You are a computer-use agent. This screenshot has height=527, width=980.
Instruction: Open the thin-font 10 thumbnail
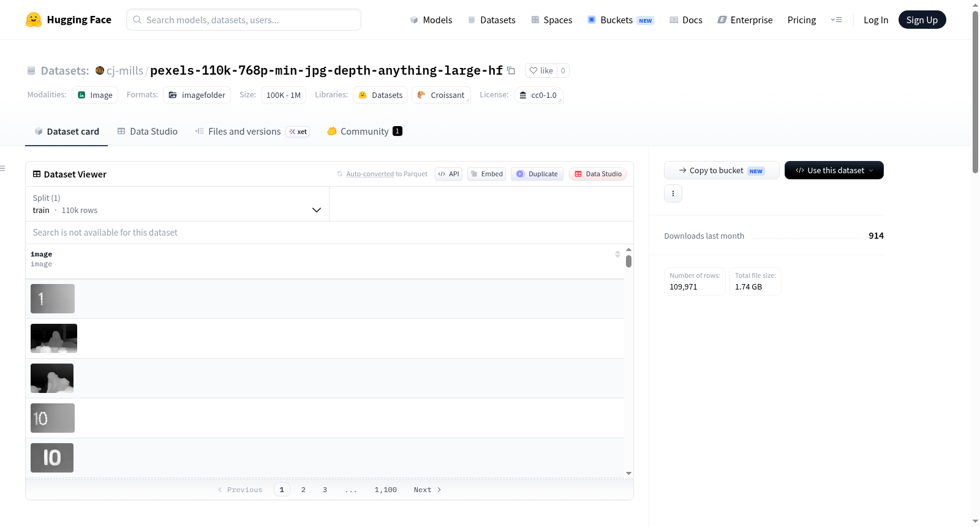point(53,418)
